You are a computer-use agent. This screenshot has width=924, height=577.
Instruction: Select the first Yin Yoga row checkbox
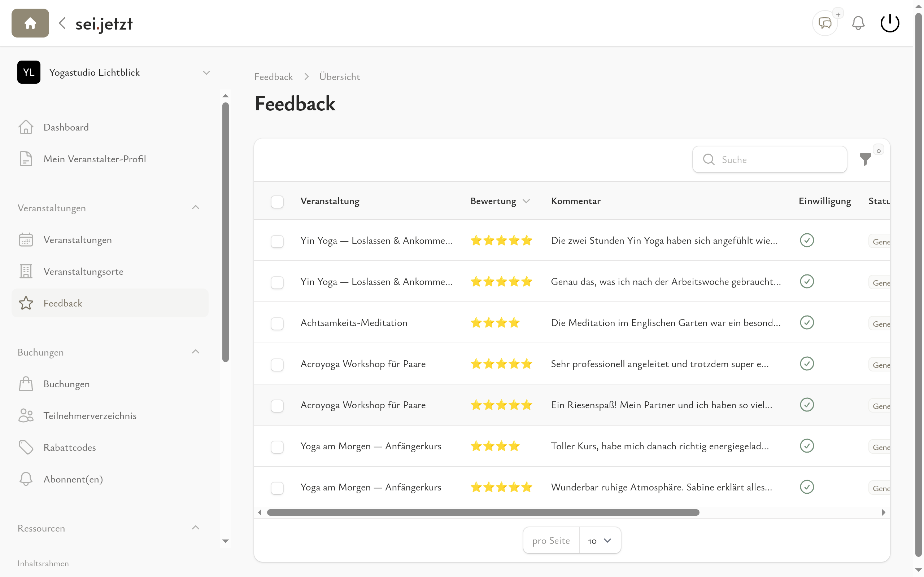coord(277,241)
